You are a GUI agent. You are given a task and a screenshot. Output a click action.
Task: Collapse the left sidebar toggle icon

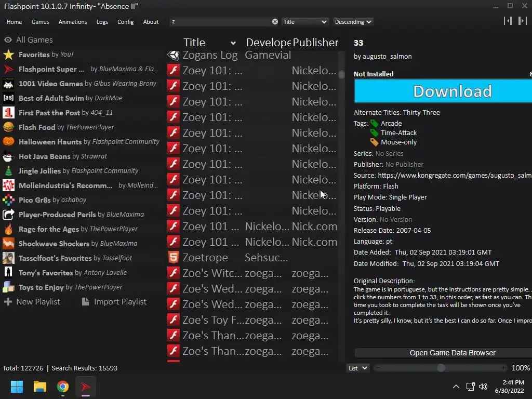pyautogui.click(x=508, y=21)
